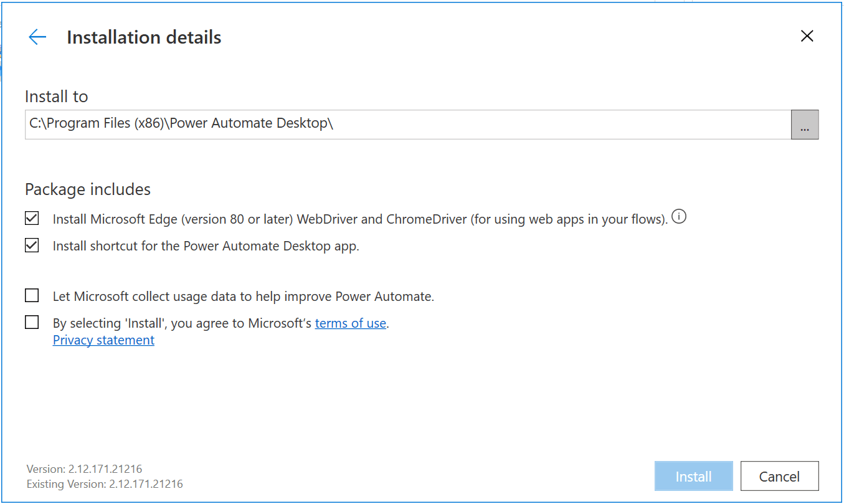Open the WebDriver info tooltip icon
The image size is (844, 504).
pyautogui.click(x=679, y=217)
